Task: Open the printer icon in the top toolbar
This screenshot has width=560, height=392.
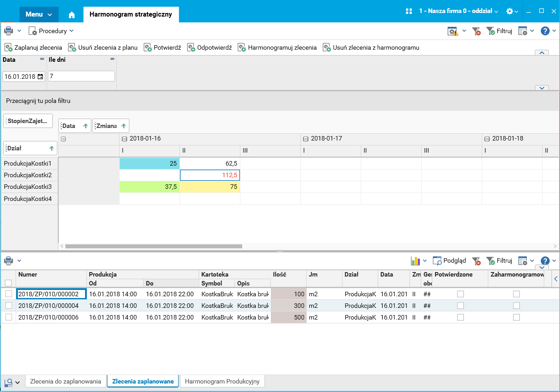Action: 9,31
